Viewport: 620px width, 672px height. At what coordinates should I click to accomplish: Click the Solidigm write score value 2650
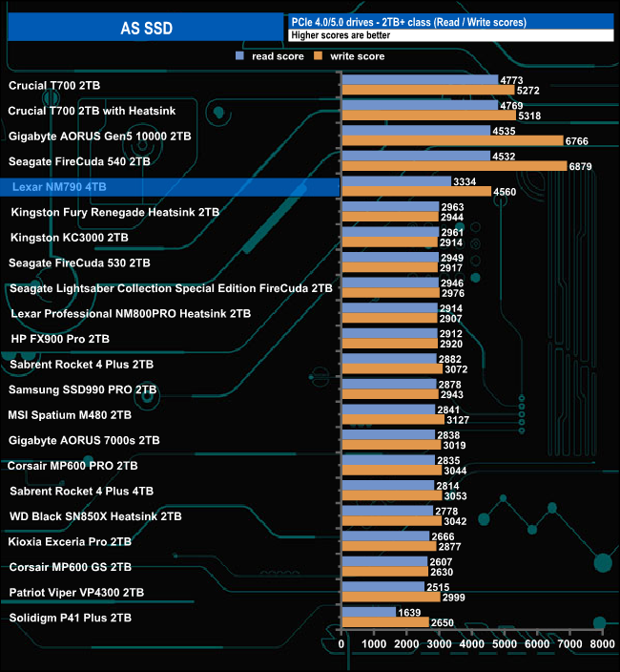pos(443,622)
